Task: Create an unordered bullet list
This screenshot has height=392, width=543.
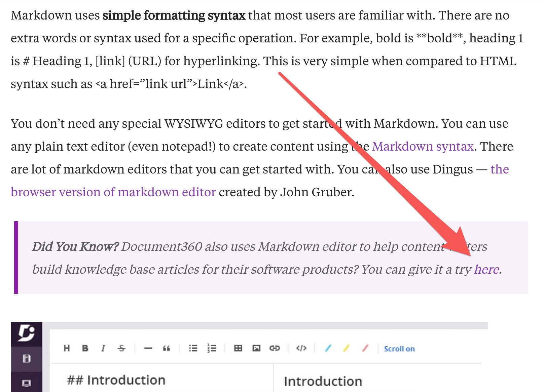Action: point(193,348)
